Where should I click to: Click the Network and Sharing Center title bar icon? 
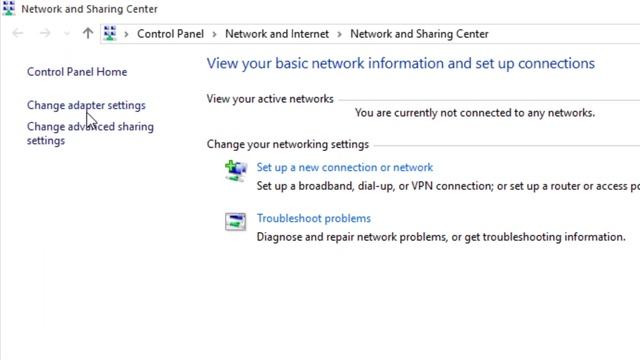pyautogui.click(x=8, y=8)
